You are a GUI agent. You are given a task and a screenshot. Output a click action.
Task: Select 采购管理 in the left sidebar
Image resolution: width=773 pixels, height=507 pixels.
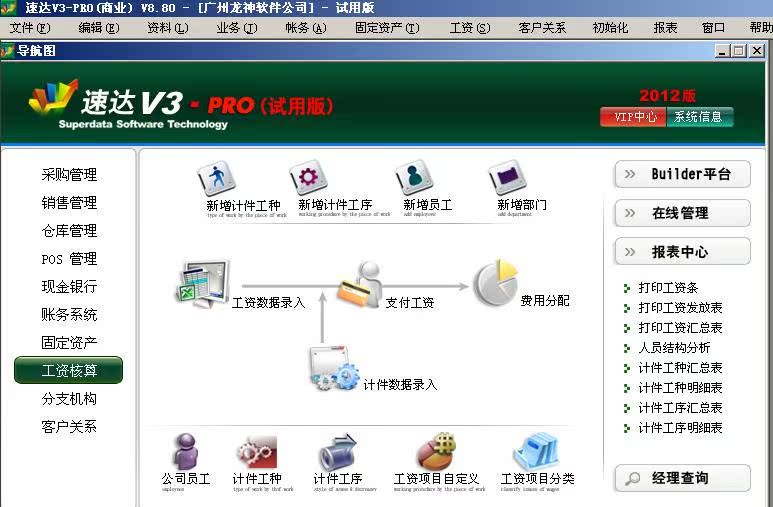tap(69, 175)
